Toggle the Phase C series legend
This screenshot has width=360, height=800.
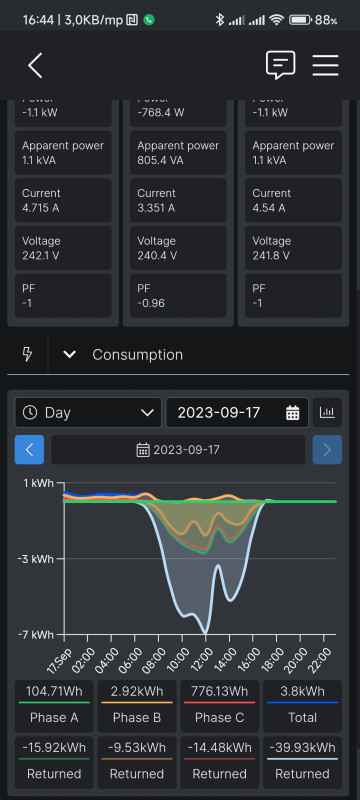click(x=219, y=706)
